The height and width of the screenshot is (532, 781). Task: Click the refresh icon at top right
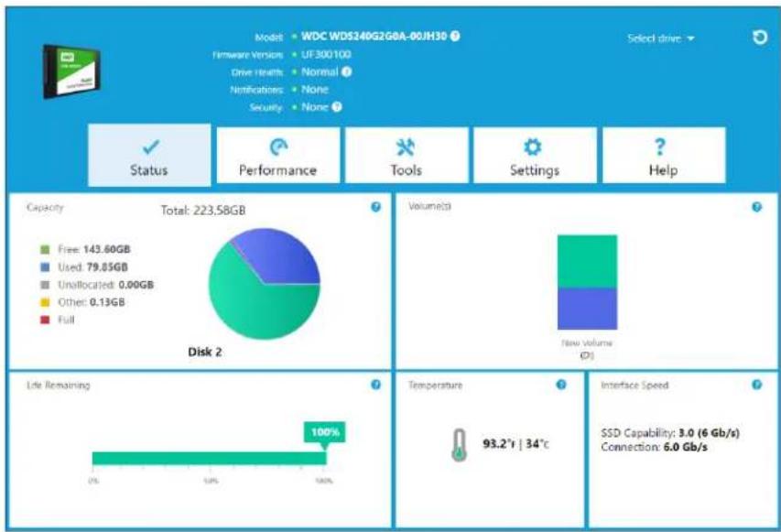[x=760, y=38]
